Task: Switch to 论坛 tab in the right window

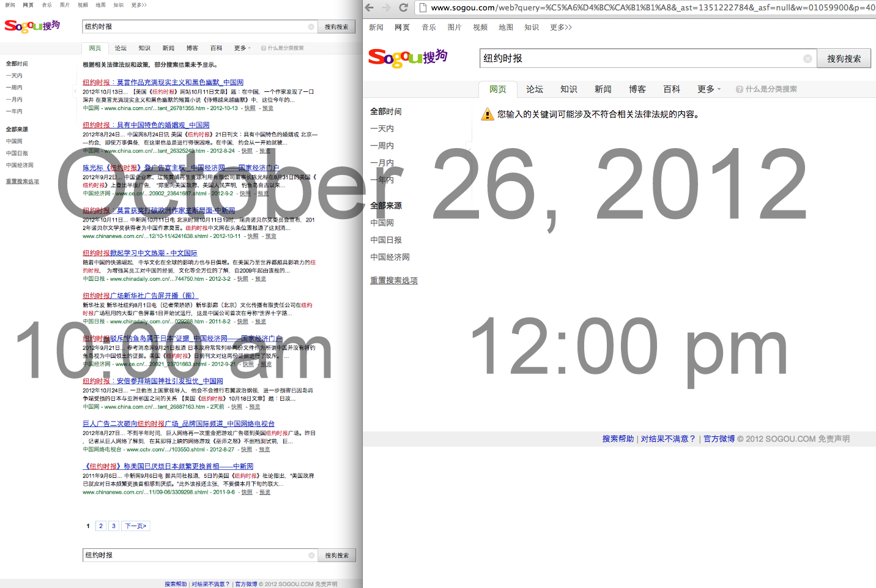Action: pos(535,89)
